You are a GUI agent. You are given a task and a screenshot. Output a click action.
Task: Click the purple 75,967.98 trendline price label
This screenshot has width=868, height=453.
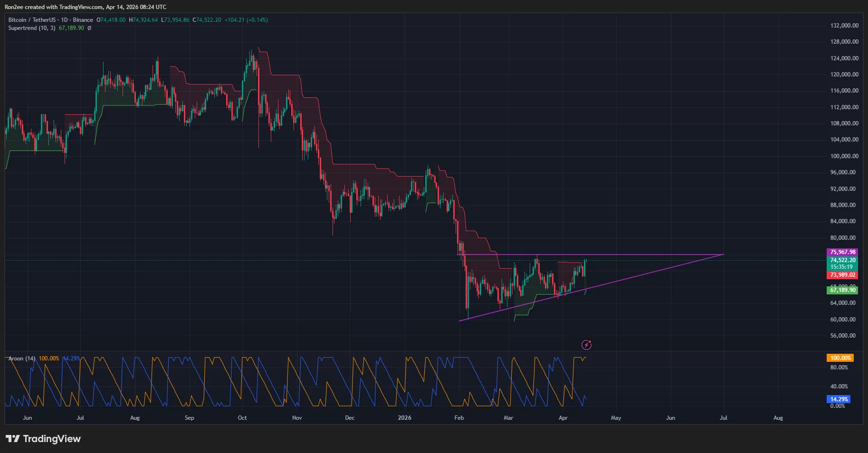[x=842, y=252]
